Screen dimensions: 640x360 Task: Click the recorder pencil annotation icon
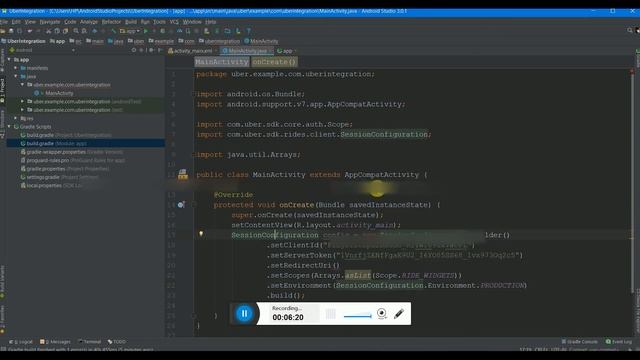pyautogui.click(x=399, y=313)
